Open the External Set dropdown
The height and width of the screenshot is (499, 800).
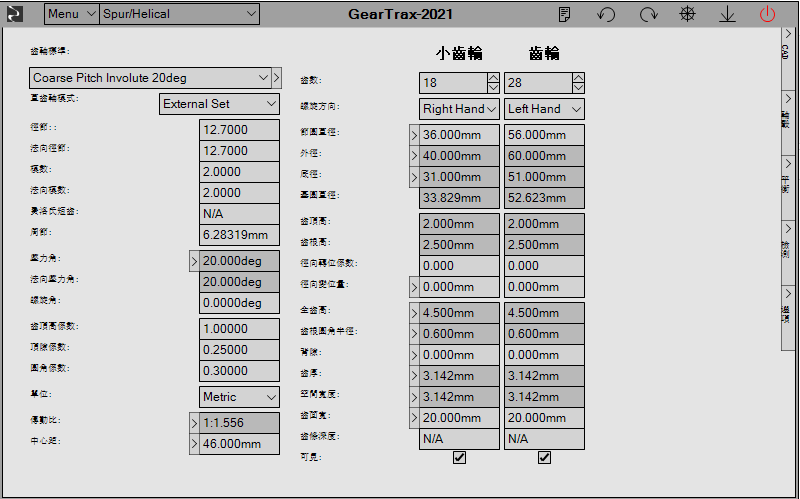pyautogui.click(x=219, y=104)
